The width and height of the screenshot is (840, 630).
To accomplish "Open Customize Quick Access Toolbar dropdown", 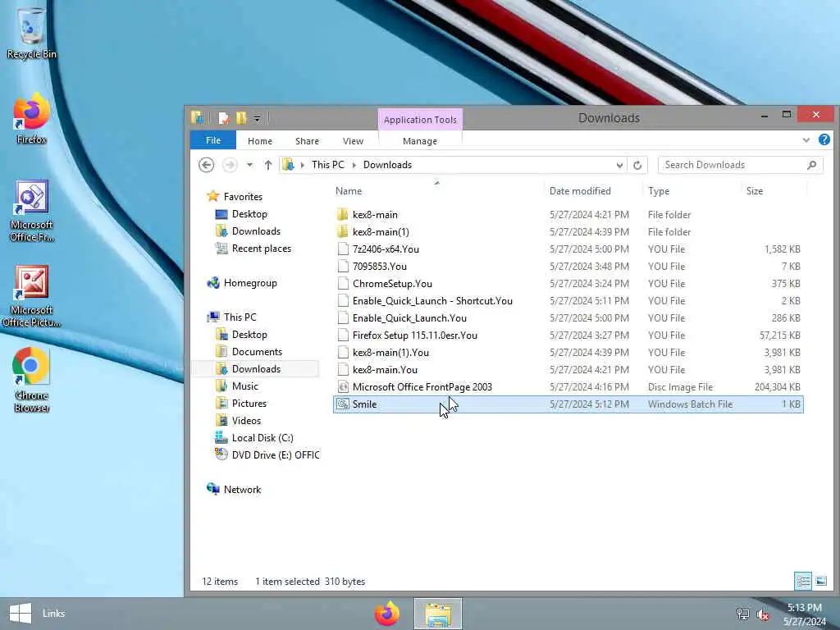I will 258,118.
